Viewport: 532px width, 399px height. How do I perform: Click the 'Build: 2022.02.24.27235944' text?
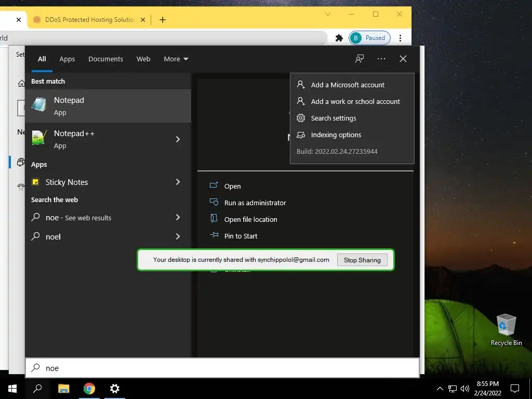point(337,151)
